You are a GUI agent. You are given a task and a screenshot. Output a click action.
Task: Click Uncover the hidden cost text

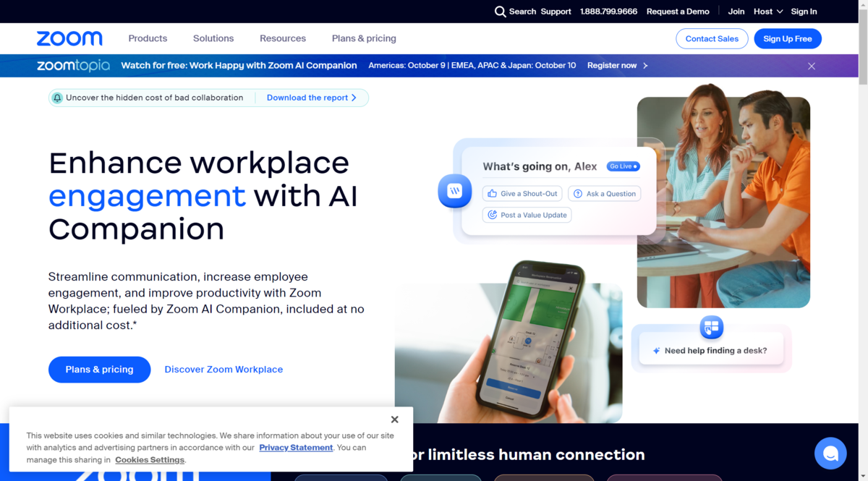pos(155,98)
